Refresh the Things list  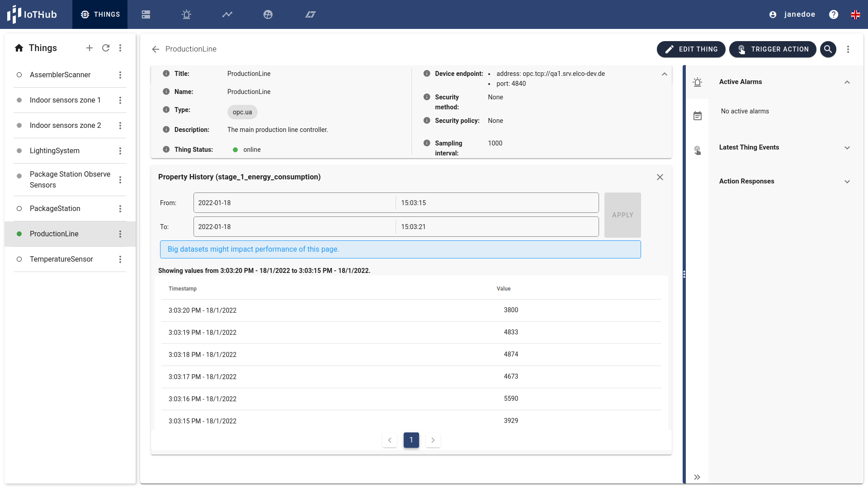pyautogui.click(x=106, y=48)
